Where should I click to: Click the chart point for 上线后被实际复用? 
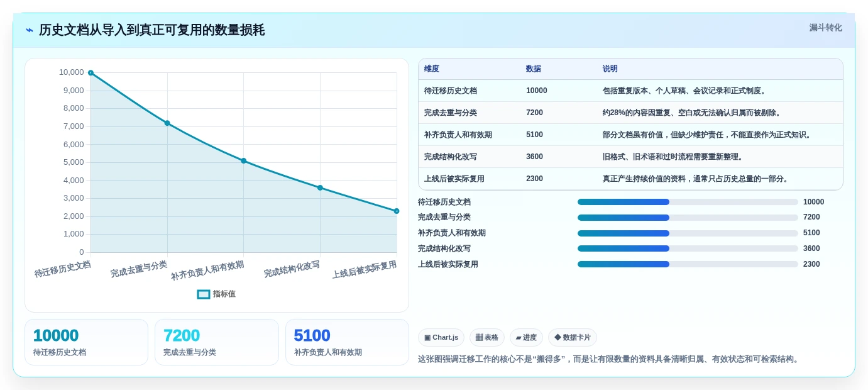[397, 211]
